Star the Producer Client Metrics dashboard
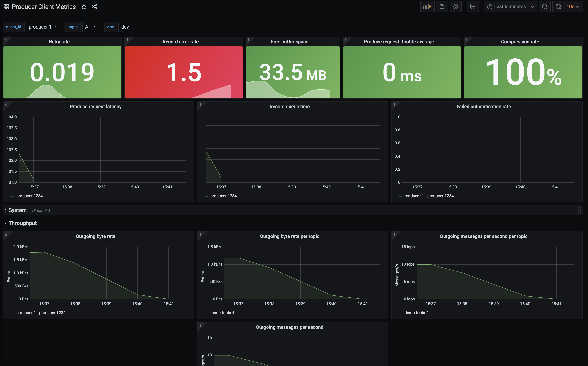This screenshot has width=588, height=366. click(84, 6)
